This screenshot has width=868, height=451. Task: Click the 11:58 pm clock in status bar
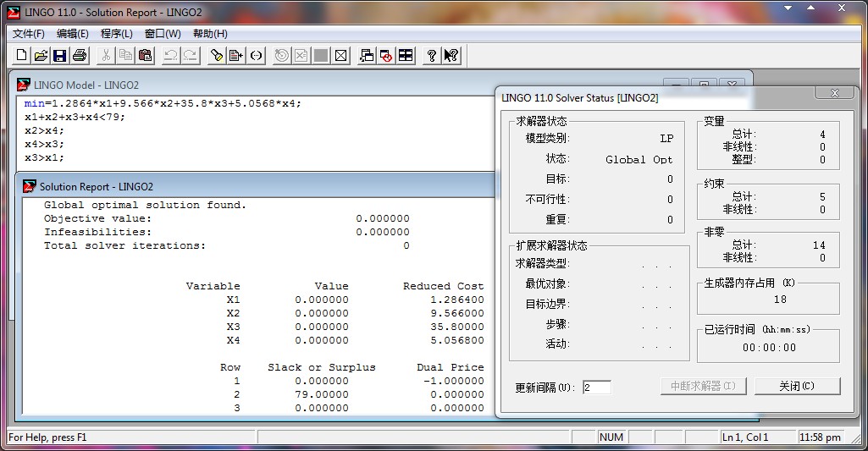pyautogui.click(x=820, y=437)
